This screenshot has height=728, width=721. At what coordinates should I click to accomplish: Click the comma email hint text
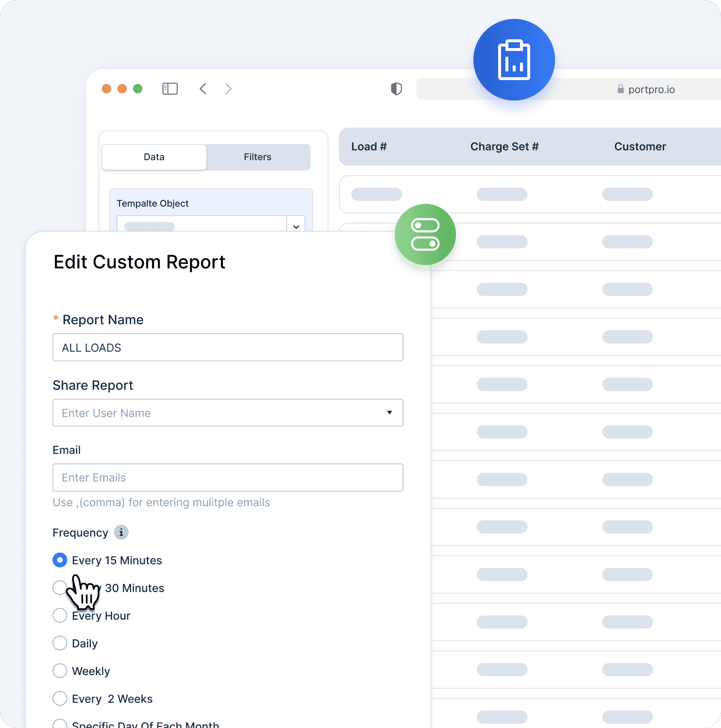tap(161, 502)
